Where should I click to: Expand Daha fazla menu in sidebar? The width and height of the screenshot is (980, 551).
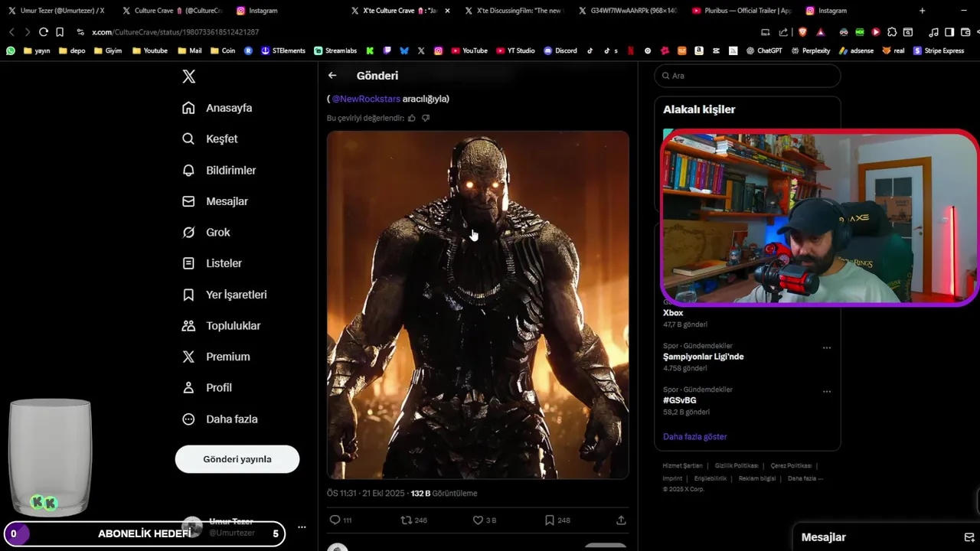pos(220,419)
